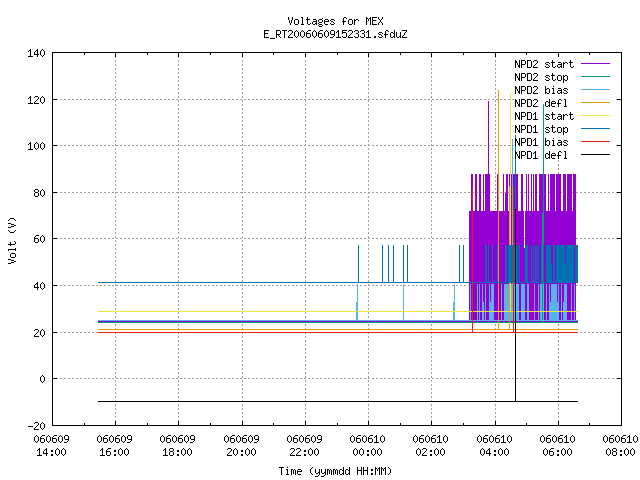Click the 'NPD1 stop' legend label
640x480 pixels.
pos(541,129)
